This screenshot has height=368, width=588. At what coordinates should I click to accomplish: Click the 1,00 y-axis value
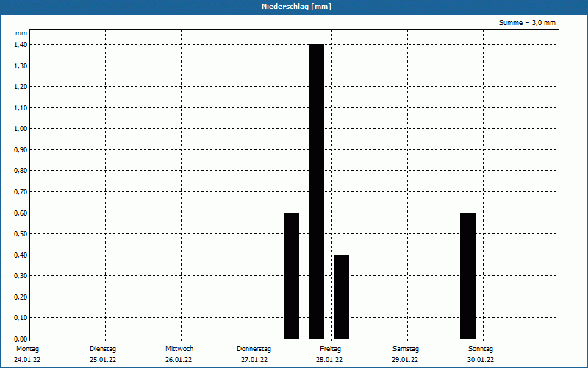[x=21, y=129]
